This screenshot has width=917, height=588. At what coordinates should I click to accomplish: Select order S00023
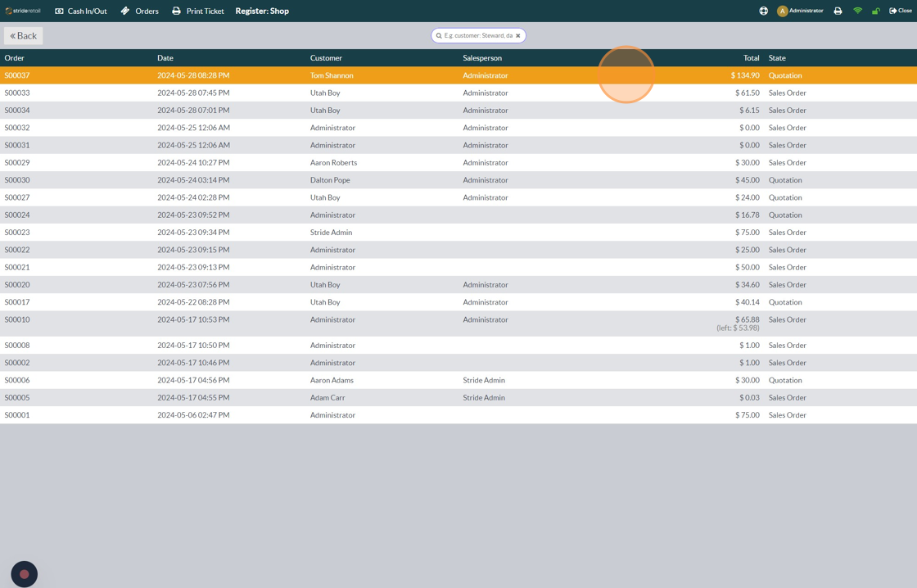click(458, 233)
